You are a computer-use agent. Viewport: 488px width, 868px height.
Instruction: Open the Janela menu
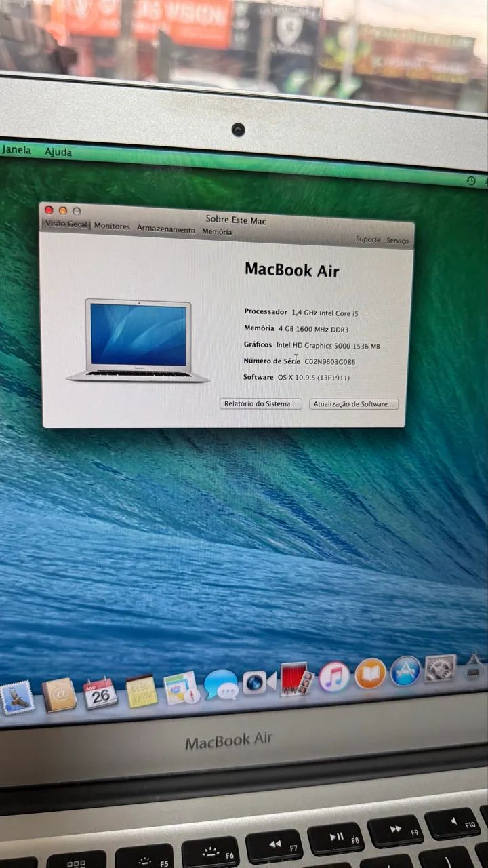tap(16, 150)
